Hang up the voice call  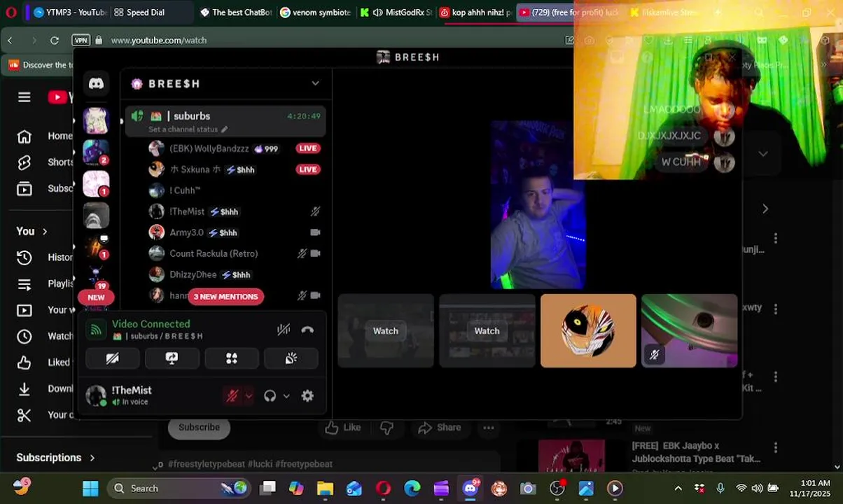tap(307, 330)
